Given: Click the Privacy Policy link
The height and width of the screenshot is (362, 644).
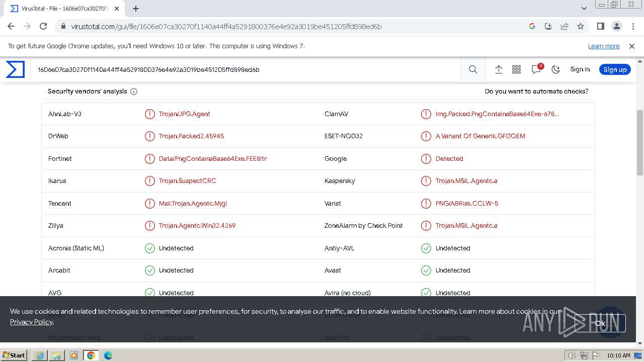Looking at the screenshot, I should (31, 322).
